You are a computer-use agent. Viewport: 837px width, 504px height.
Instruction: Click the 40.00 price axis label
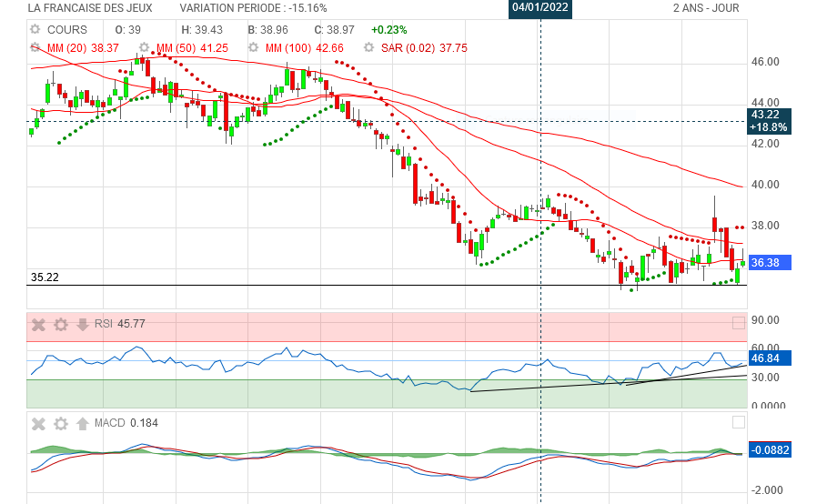pyautogui.click(x=765, y=185)
